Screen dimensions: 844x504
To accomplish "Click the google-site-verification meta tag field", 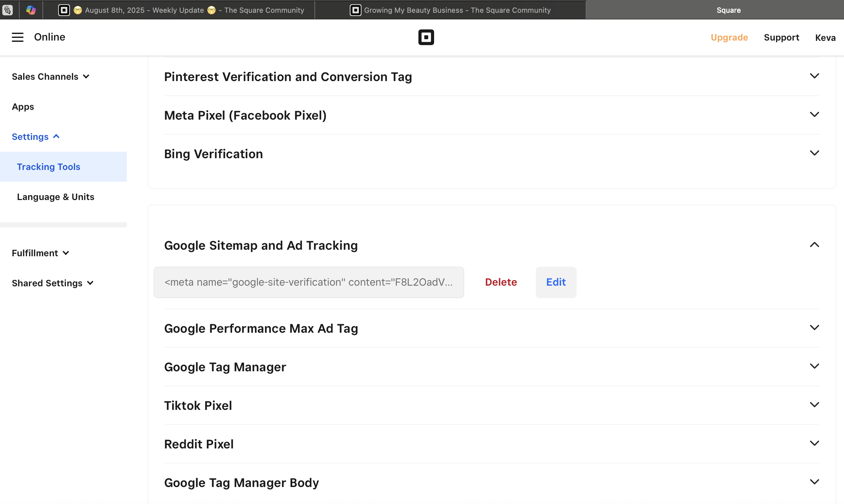I will point(308,282).
